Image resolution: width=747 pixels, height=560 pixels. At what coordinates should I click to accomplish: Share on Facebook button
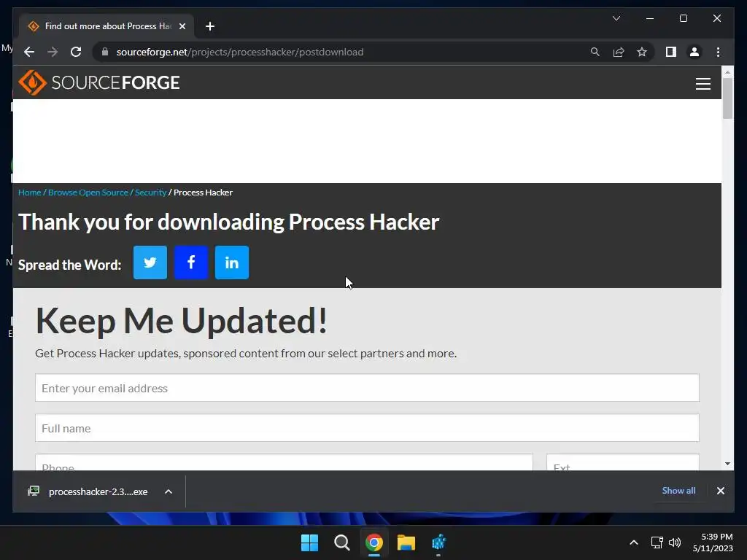coord(191,262)
